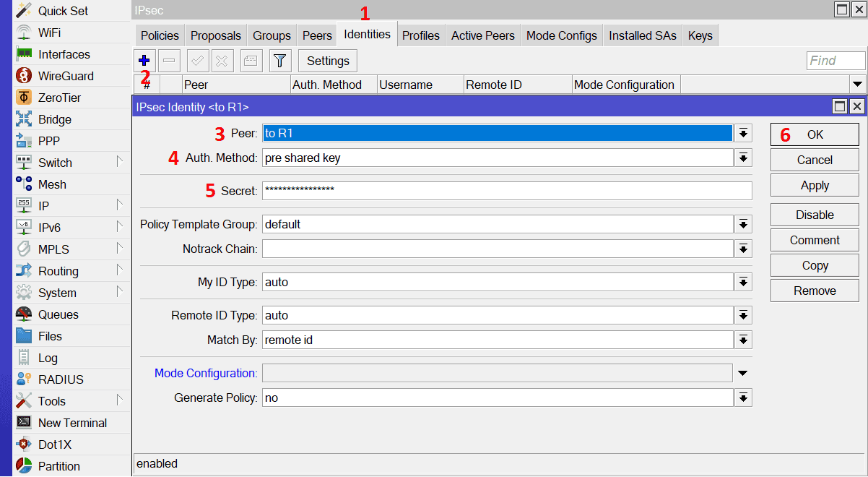Open the Queues menu entry
This screenshot has height=477, width=868.
tap(58, 314)
